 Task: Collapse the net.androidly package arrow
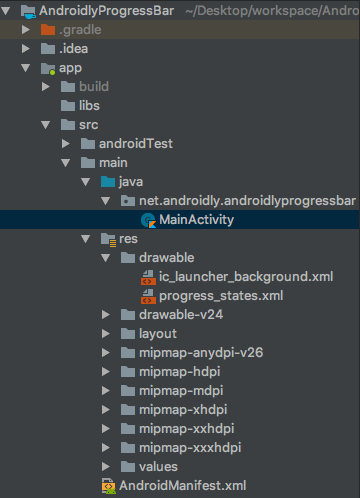tap(106, 201)
